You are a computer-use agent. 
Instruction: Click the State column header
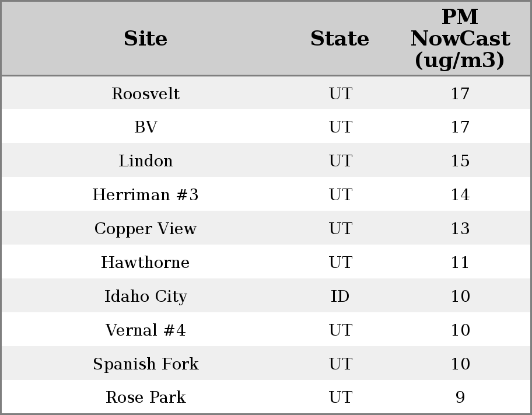tap(339, 39)
